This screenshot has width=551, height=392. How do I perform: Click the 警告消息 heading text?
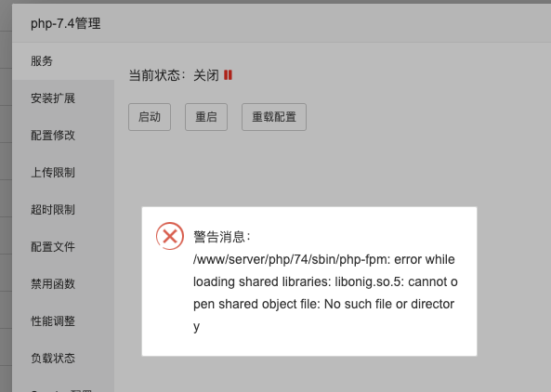(222, 237)
